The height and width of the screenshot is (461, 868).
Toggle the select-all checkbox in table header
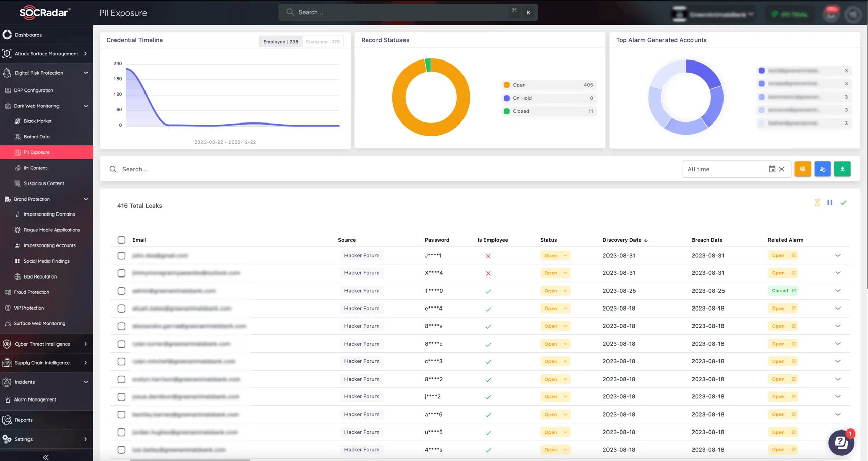[x=121, y=240]
